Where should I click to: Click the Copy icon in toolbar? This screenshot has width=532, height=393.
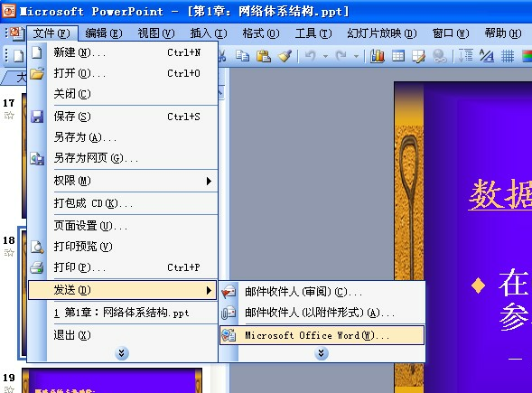242,56
